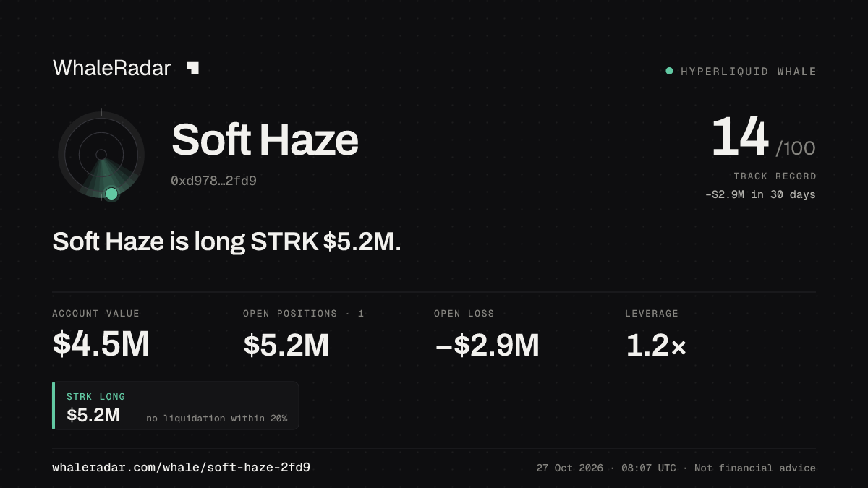Click the date 27 Oct 2026

point(570,468)
